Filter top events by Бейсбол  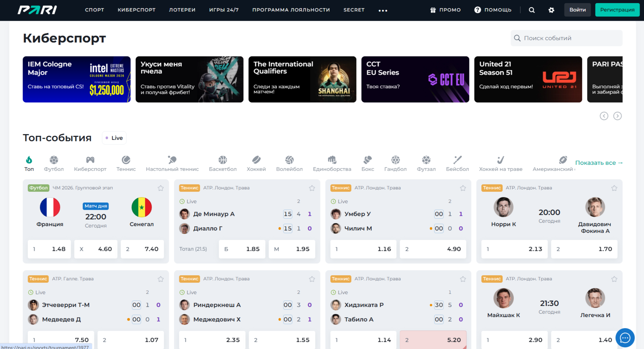[457, 163]
